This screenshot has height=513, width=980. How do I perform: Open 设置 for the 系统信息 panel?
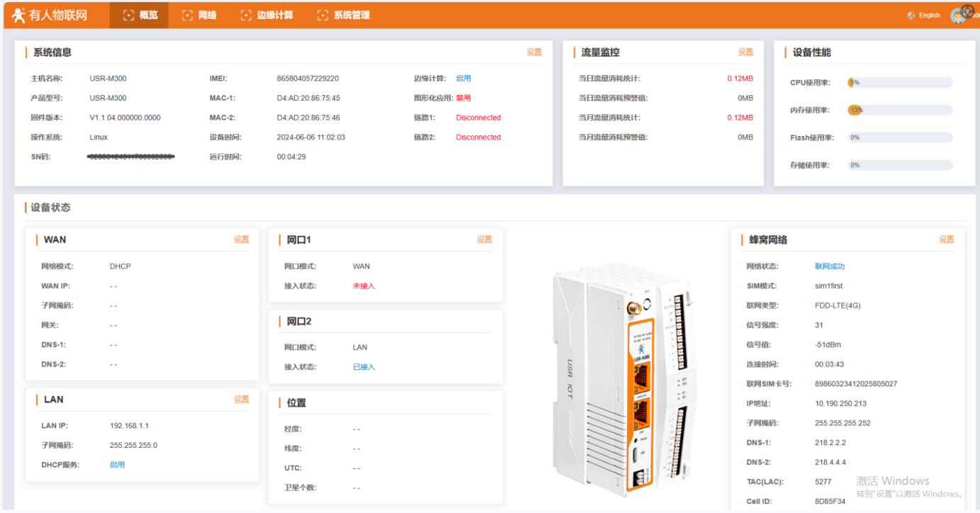point(534,52)
